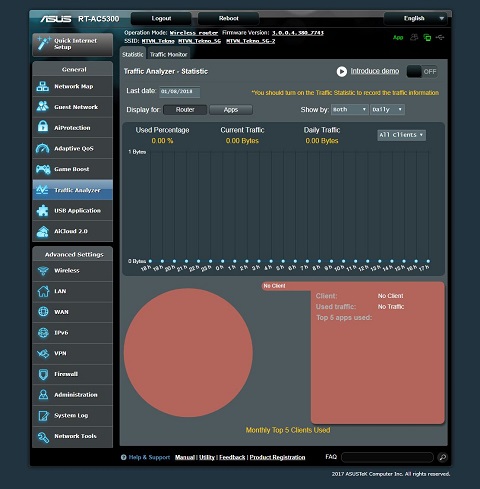Open Firewall menu item
The image size is (480, 489).
coord(73,374)
